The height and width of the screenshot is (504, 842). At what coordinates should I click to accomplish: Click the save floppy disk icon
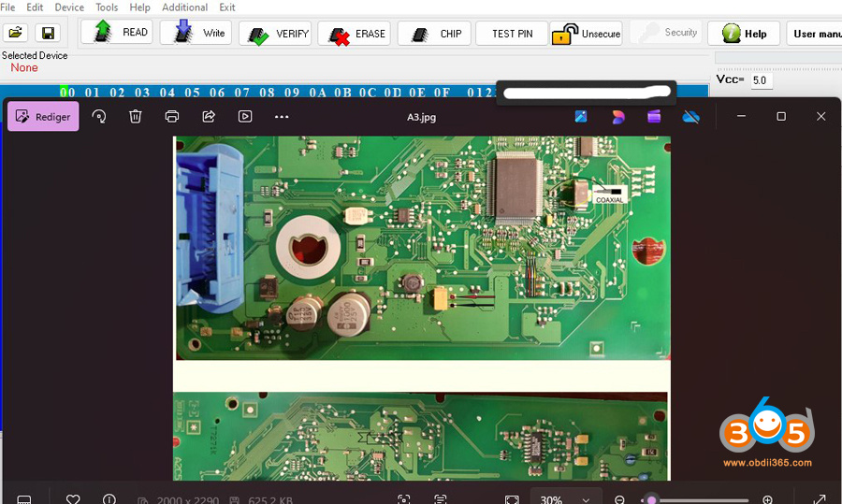click(48, 33)
